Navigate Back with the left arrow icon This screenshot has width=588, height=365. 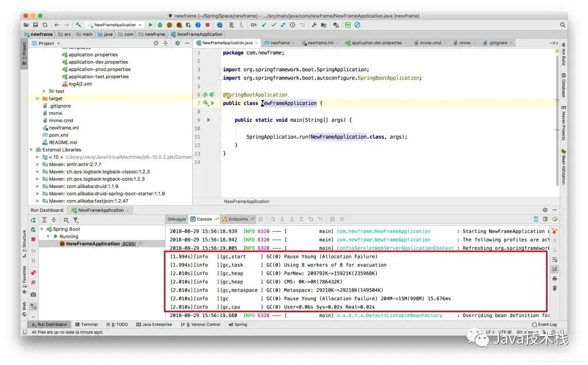57,24
